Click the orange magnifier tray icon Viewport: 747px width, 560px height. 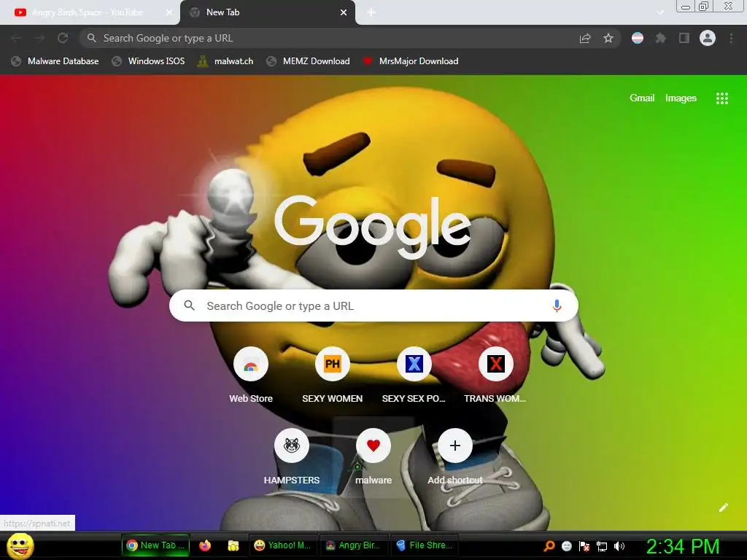click(x=549, y=546)
